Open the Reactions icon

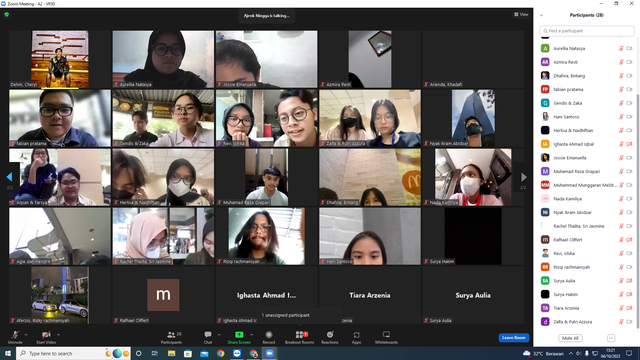[330, 335]
